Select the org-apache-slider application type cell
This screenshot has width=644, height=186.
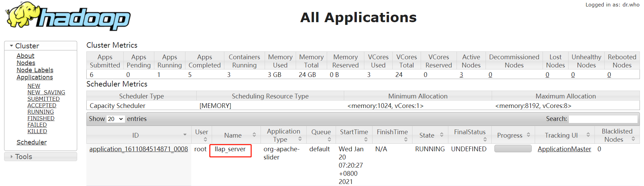[x=281, y=153]
